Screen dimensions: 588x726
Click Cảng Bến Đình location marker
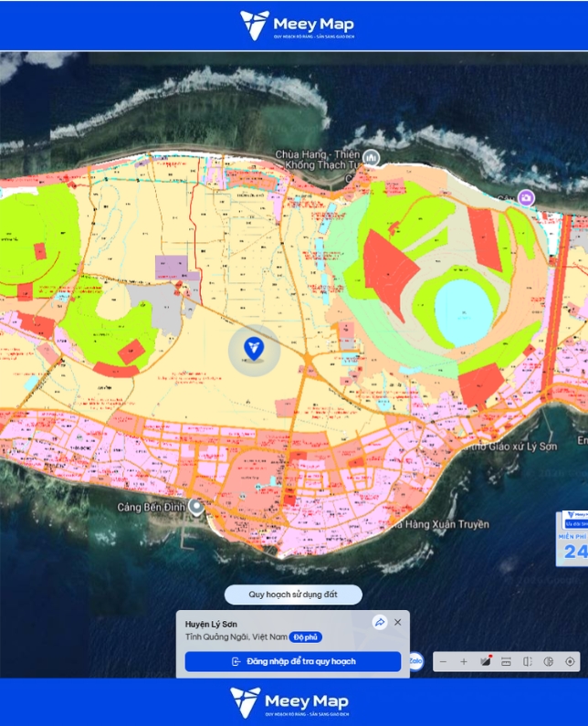(x=197, y=507)
